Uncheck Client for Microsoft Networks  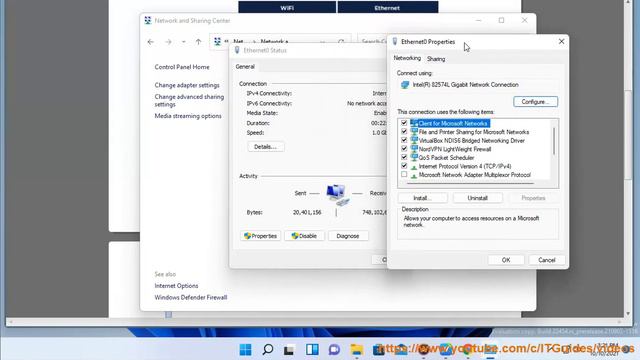point(404,123)
